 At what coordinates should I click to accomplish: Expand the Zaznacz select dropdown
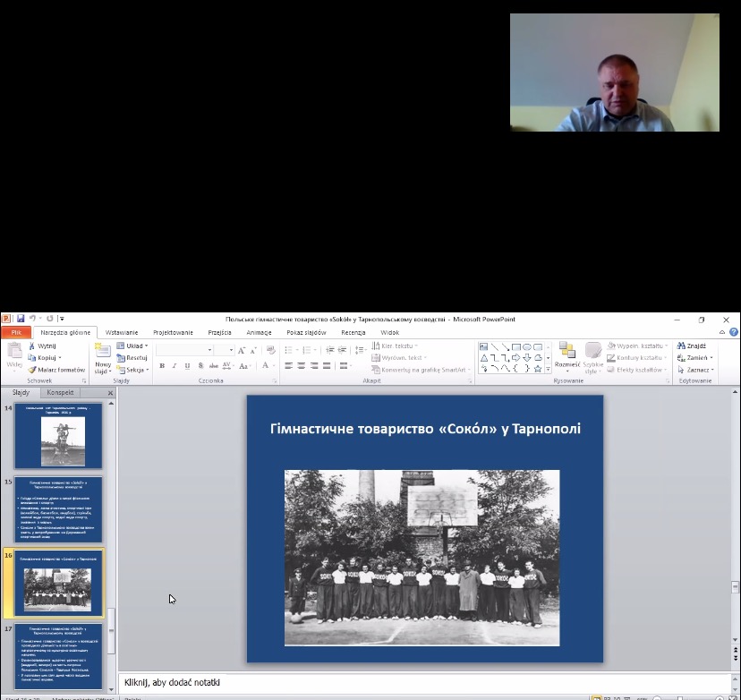point(695,369)
